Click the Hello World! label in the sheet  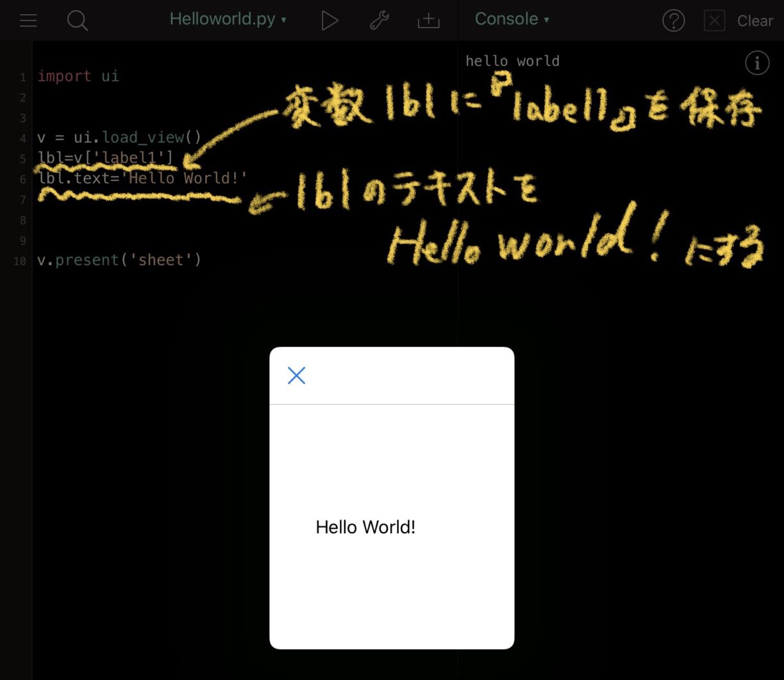click(x=365, y=526)
